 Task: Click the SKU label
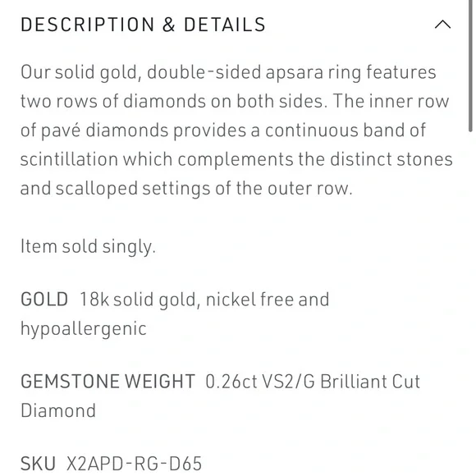(38, 463)
